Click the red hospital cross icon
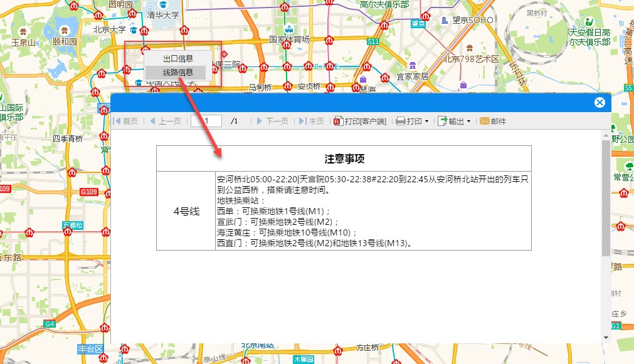The image size is (634, 364). (x=225, y=54)
